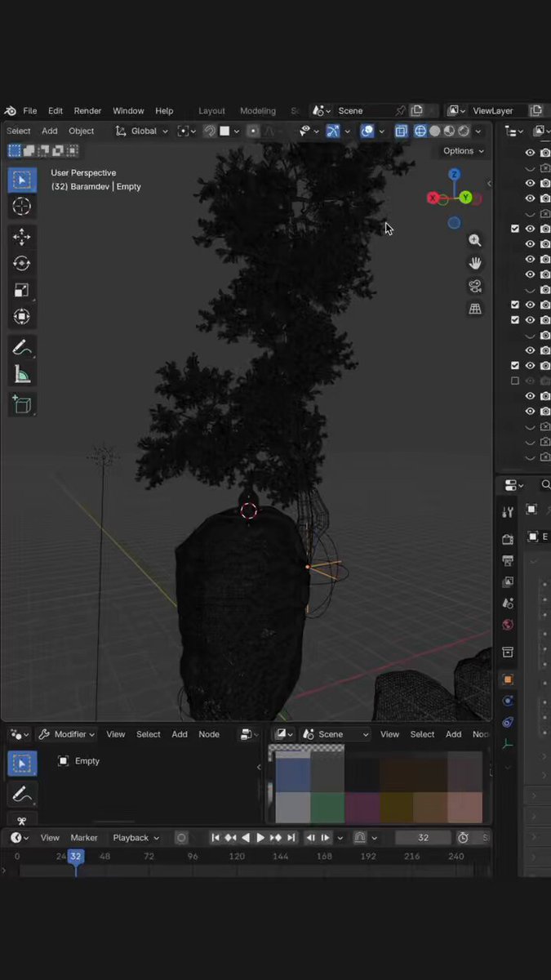
Task: Toggle the pan hand viewport icon
Action: pyautogui.click(x=475, y=263)
